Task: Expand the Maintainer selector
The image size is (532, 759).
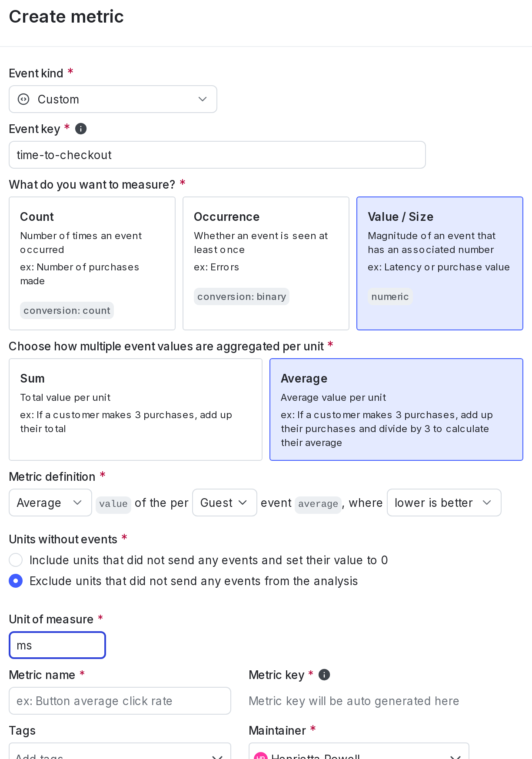Action: pos(456,756)
